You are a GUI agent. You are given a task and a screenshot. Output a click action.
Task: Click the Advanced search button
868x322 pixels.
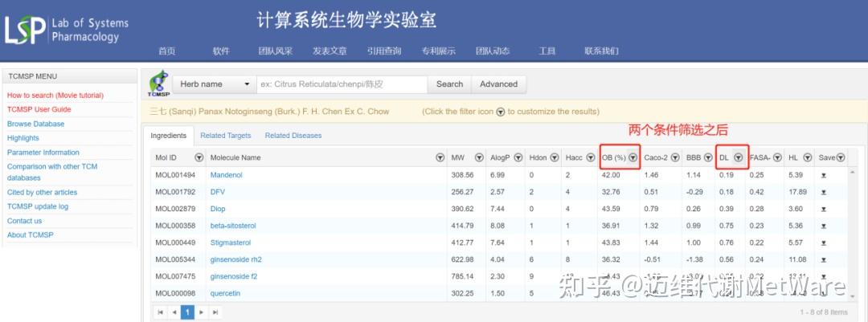tap(499, 84)
